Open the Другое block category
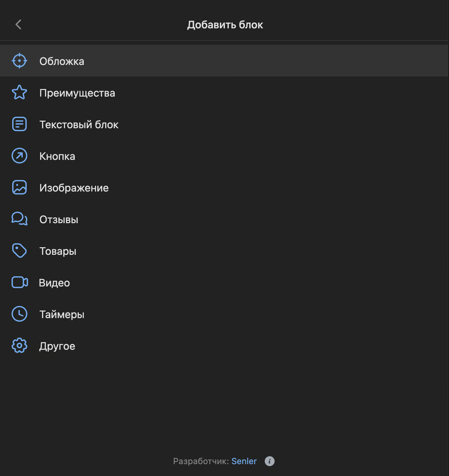 point(57,346)
